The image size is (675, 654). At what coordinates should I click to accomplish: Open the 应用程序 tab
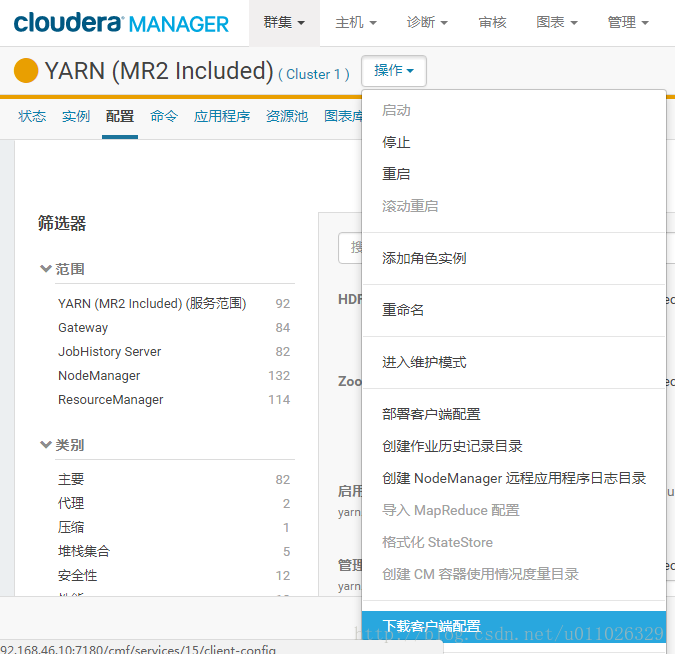222,116
